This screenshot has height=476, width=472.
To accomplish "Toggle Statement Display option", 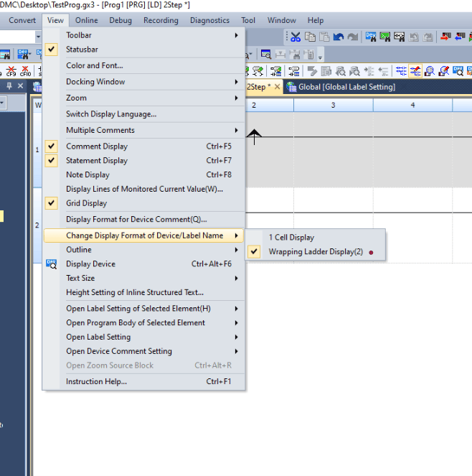I will pos(143,161).
